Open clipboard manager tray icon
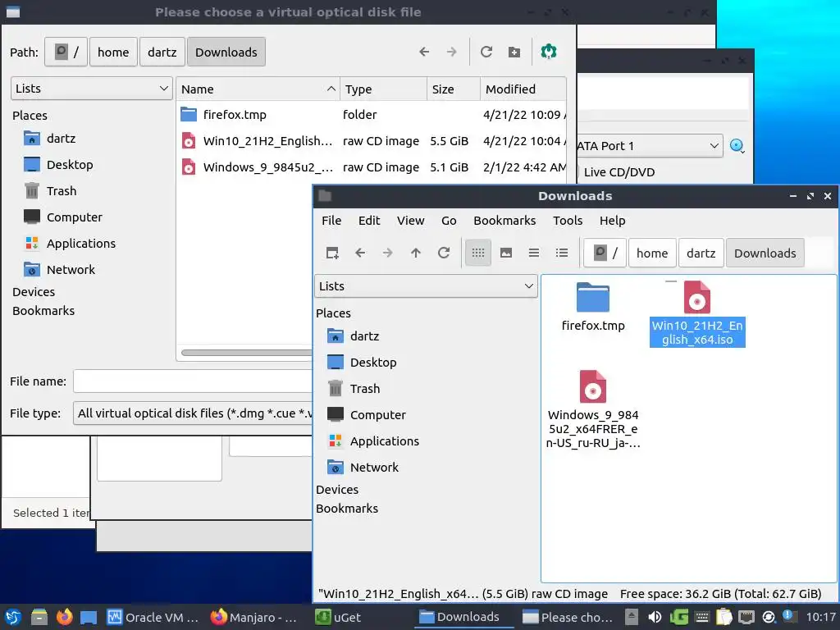This screenshot has width=840, height=630. coord(724,617)
